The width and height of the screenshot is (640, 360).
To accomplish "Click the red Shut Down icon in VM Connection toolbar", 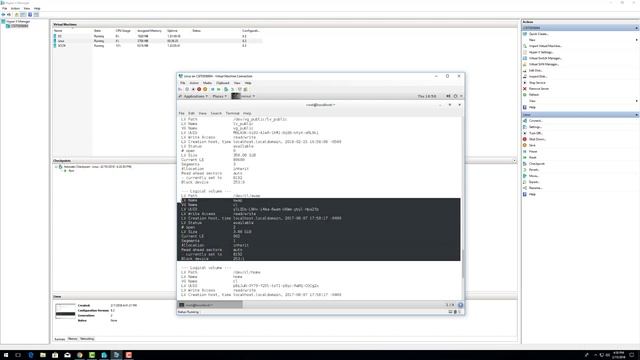I will 199,89.
